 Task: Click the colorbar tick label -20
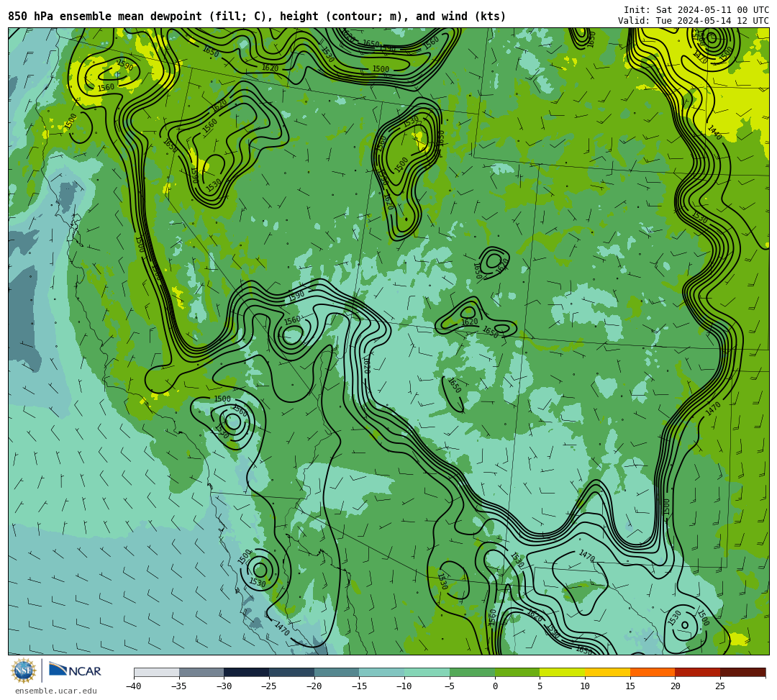point(314,686)
